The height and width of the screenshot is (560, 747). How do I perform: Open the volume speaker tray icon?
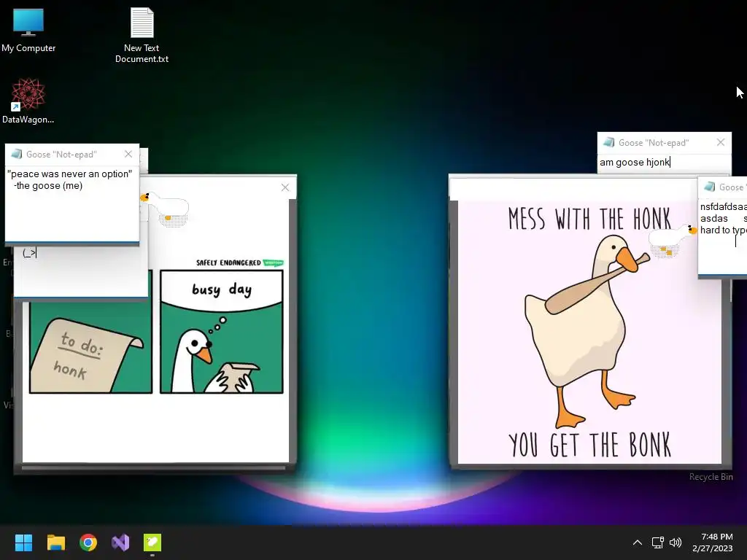click(676, 542)
